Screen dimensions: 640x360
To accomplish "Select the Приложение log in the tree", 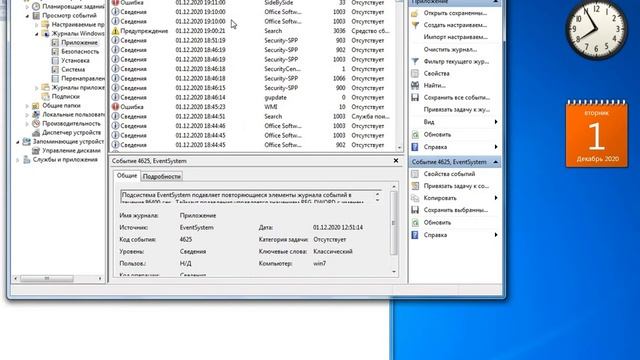I will point(79,42).
